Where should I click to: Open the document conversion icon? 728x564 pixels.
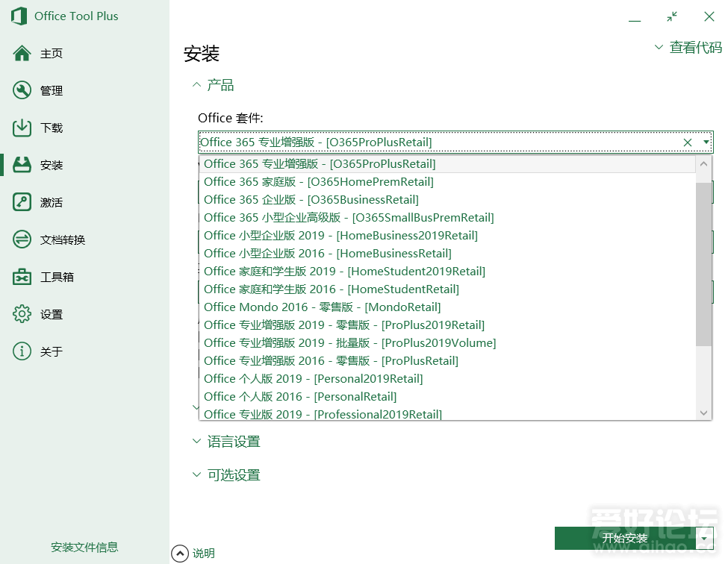pyautogui.click(x=22, y=239)
